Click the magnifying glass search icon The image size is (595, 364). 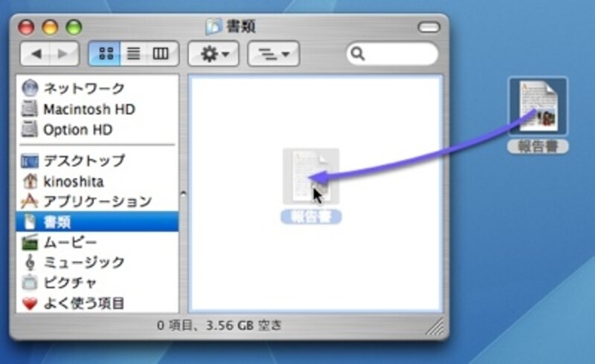[358, 53]
